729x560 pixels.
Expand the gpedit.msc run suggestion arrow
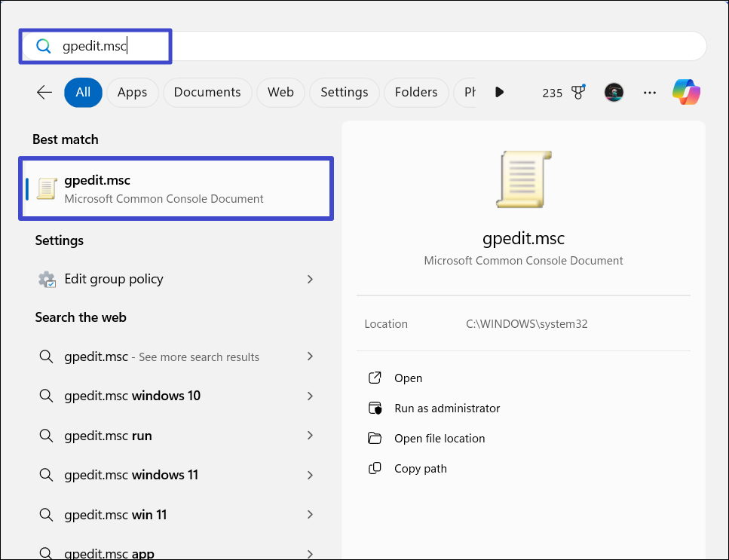coord(310,436)
